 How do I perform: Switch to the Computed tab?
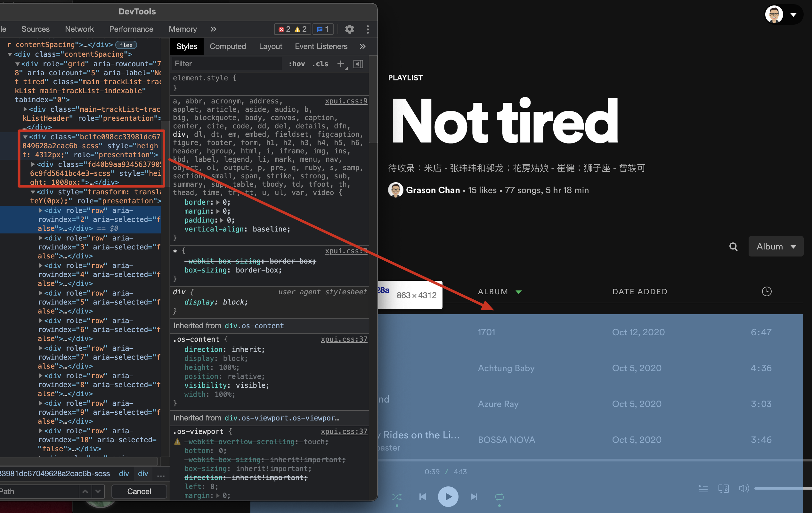tap(228, 46)
